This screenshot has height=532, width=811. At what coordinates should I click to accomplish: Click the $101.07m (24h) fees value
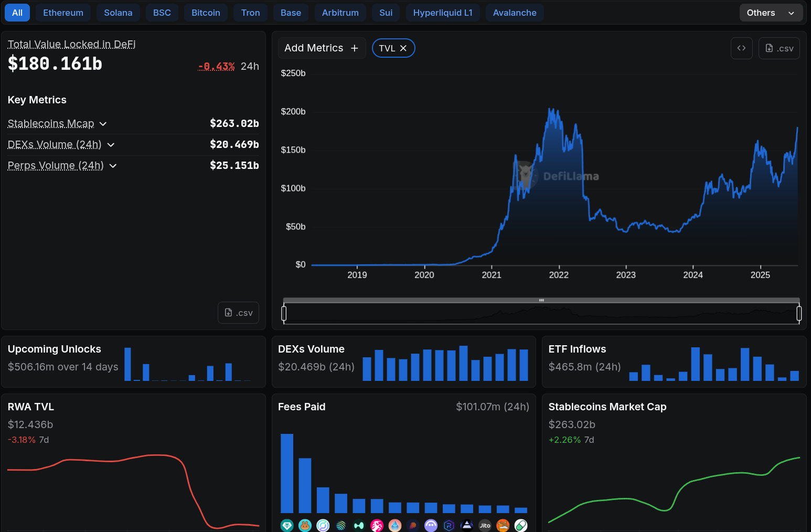coord(493,407)
